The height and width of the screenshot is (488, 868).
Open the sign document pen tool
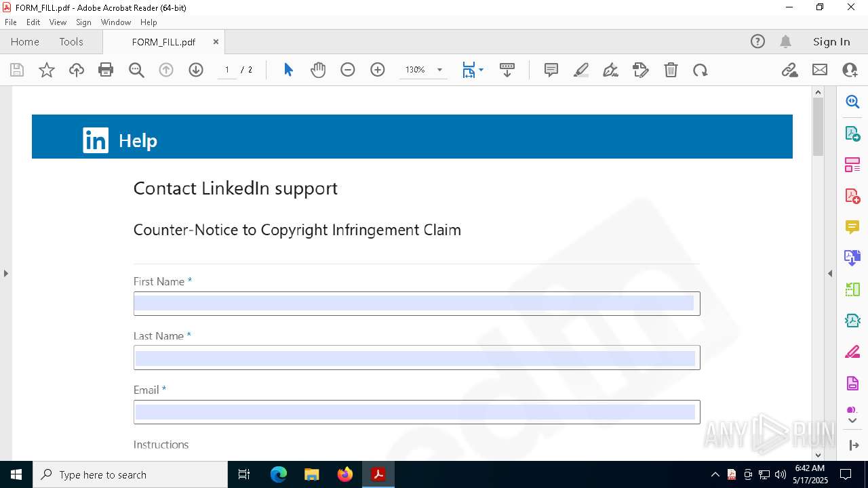point(610,70)
